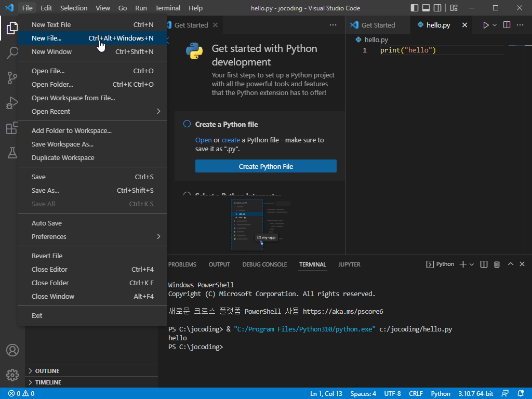Image resolution: width=532 pixels, height=399 pixels.
Task: Open the Explorer view in activity bar
Action: coord(12,28)
